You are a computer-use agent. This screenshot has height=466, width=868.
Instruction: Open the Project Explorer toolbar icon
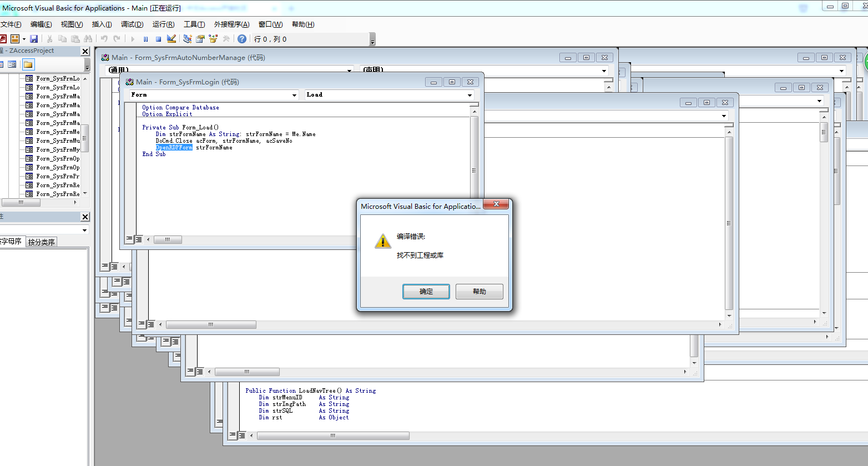pos(188,39)
